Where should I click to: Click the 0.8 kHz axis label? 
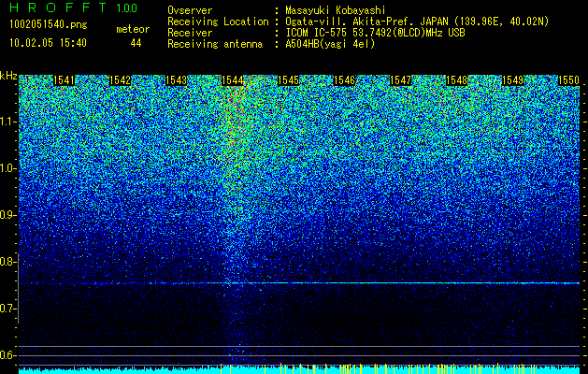[7, 262]
